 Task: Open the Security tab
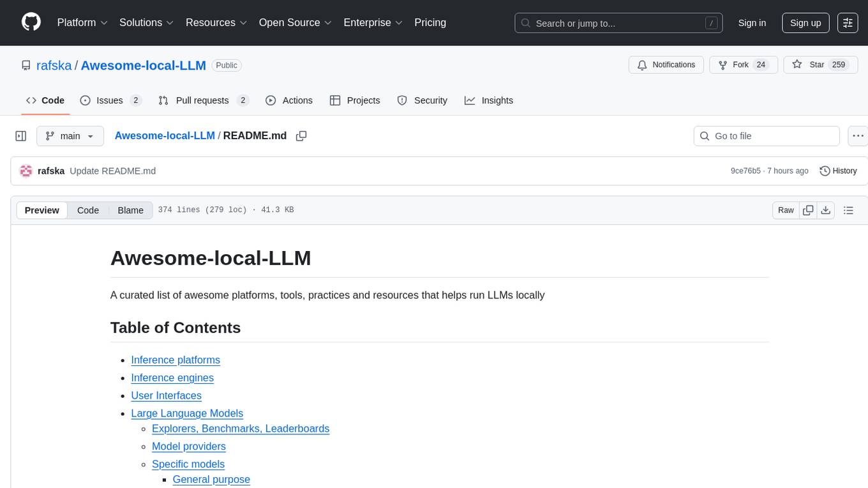[422, 100]
